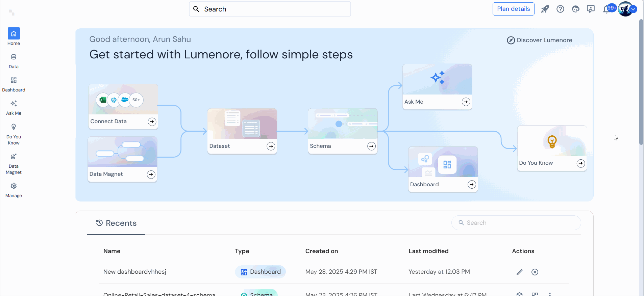This screenshot has height=296, width=644.
Task: Open Data Magnet in sidebar
Action: click(14, 164)
